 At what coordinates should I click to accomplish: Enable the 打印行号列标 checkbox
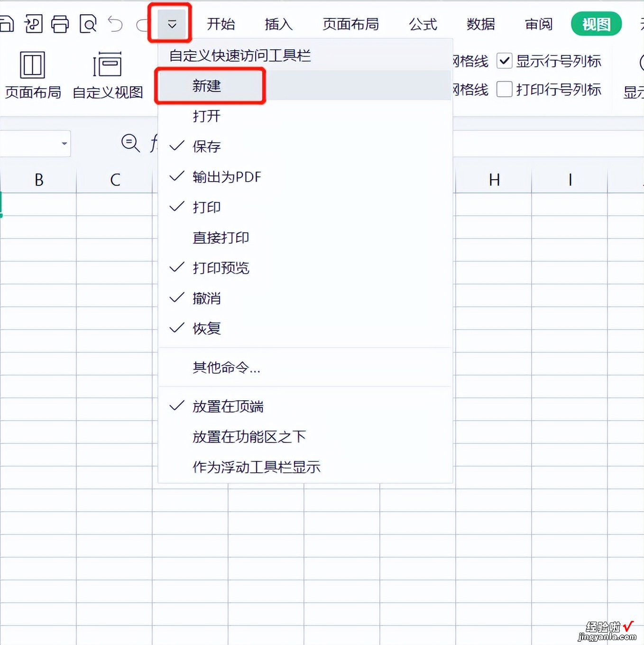[505, 89]
